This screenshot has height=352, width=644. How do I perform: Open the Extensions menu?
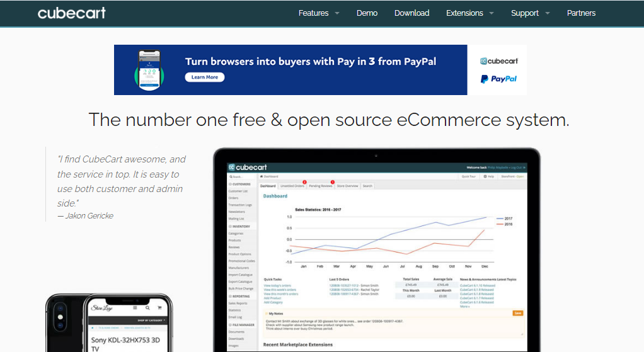coord(464,13)
